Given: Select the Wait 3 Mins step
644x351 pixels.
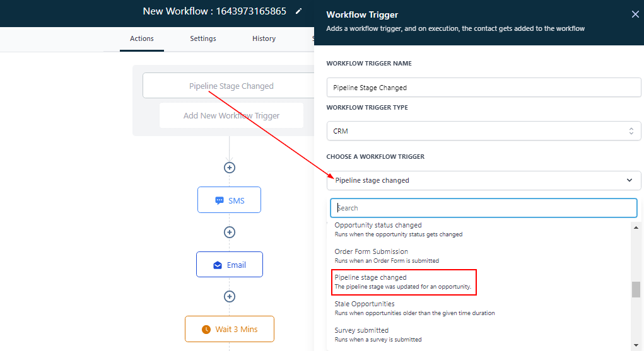Looking at the screenshot, I should tap(229, 329).
